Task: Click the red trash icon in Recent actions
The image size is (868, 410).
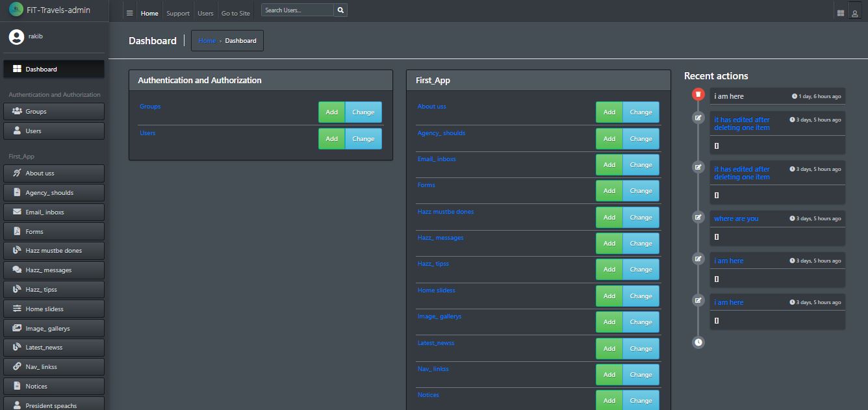Action: [698, 95]
